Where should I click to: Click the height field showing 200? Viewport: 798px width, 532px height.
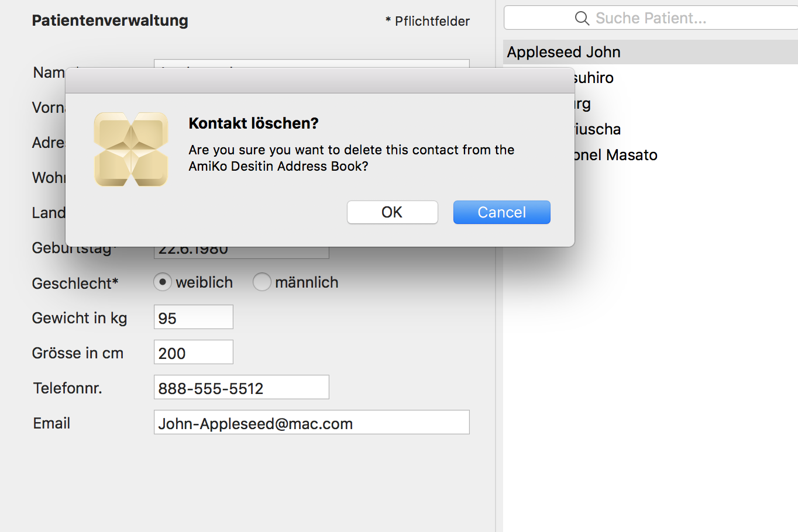click(193, 351)
